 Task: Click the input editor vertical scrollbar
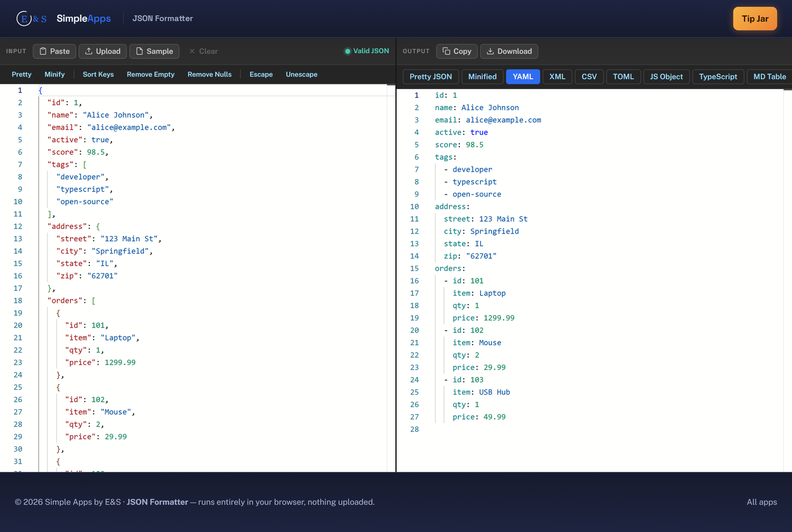pyautogui.click(x=391, y=278)
